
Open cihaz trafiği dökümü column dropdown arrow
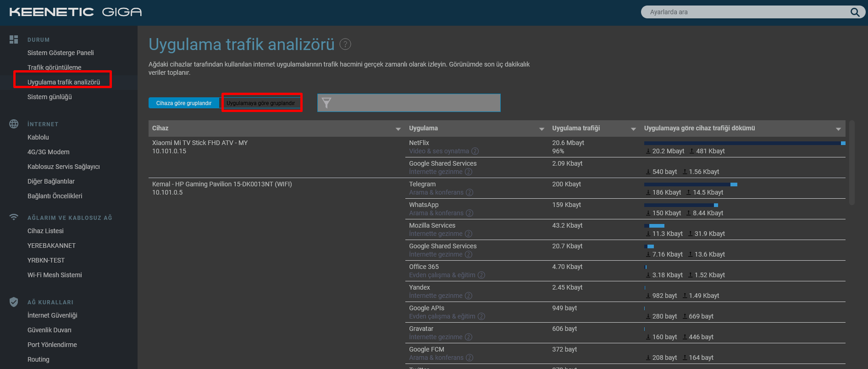(838, 129)
